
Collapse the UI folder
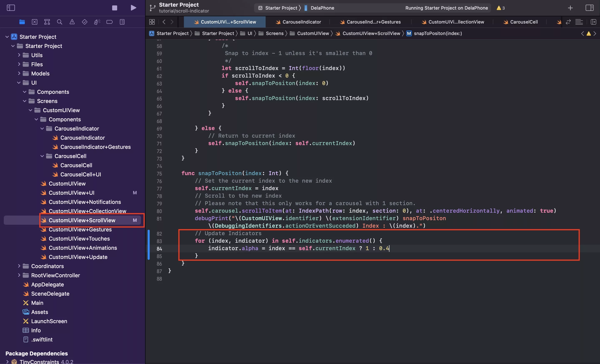(x=19, y=83)
